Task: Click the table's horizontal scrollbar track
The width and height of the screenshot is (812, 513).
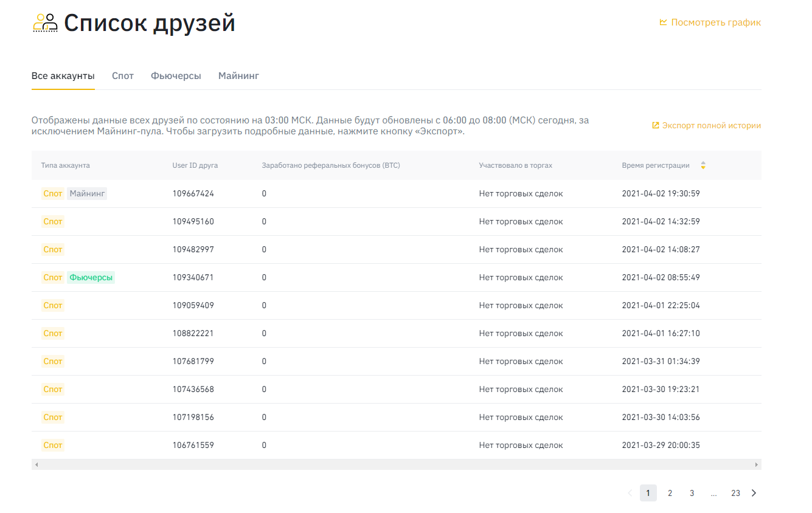Action: 396,464
